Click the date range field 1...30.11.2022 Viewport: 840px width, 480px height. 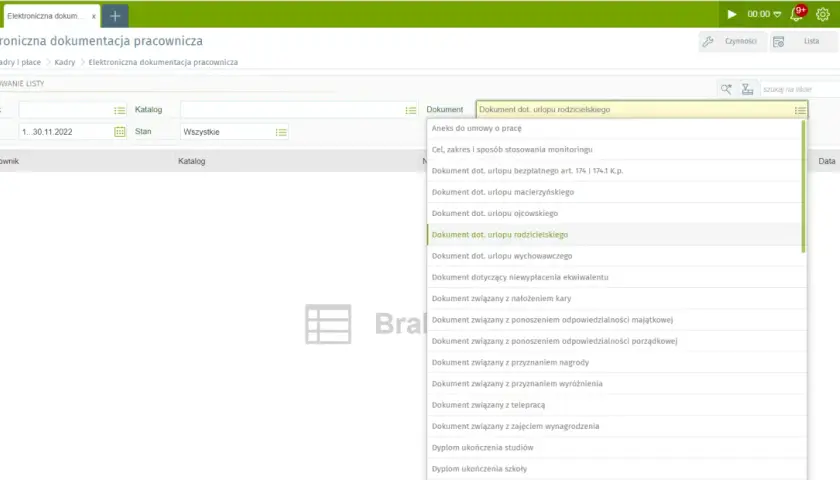pyautogui.click(x=65, y=132)
